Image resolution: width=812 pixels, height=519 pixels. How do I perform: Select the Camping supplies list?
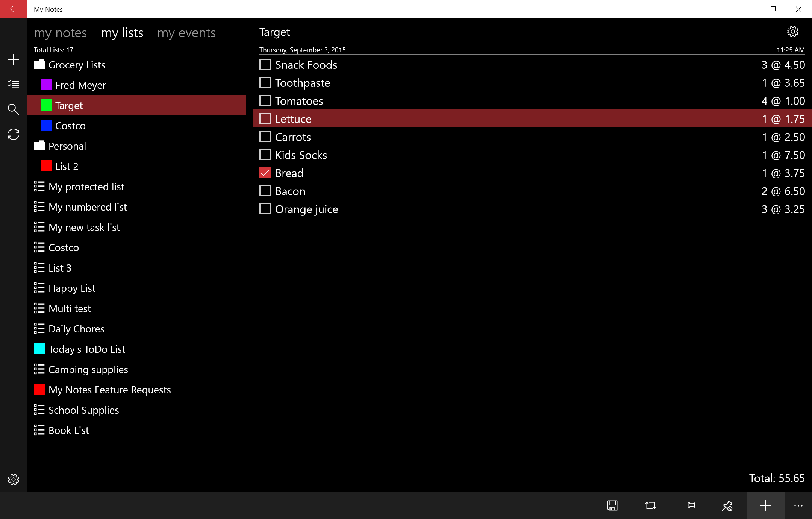click(88, 369)
